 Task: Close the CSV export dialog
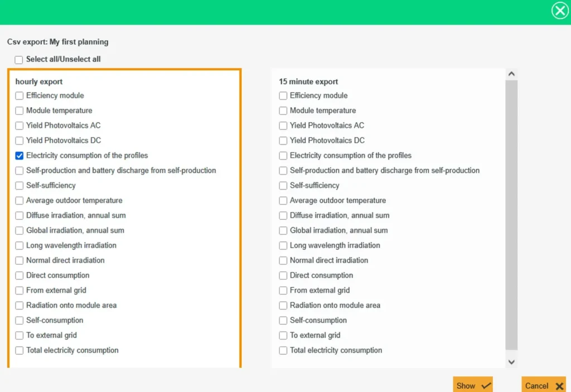(559, 11)
